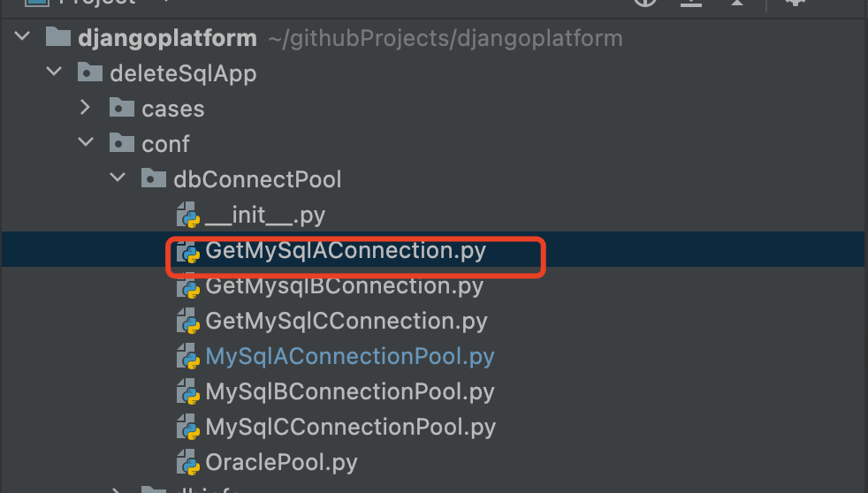Click the Python icon of MySqlAConnectionPool.py
868x493 pixels.
188,357
